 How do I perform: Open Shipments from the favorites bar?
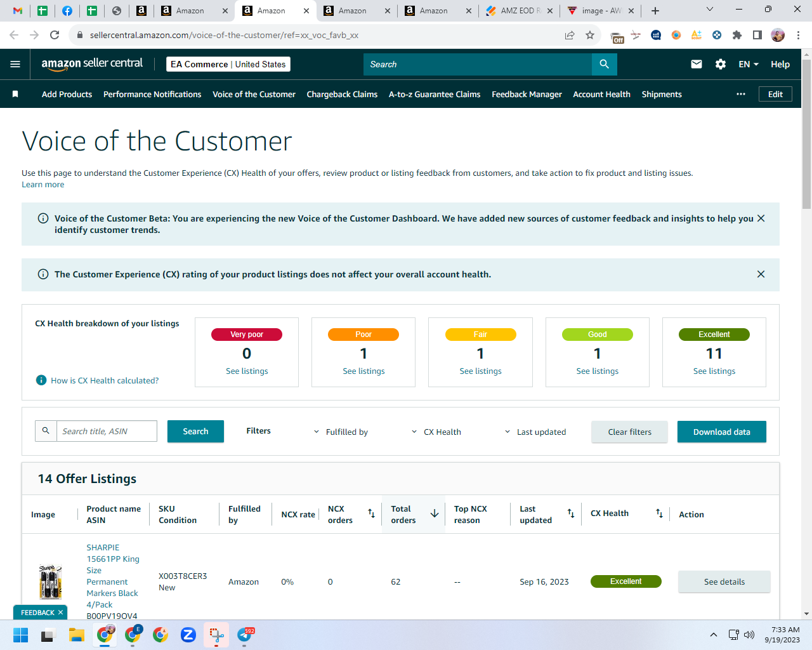(662, 94)
